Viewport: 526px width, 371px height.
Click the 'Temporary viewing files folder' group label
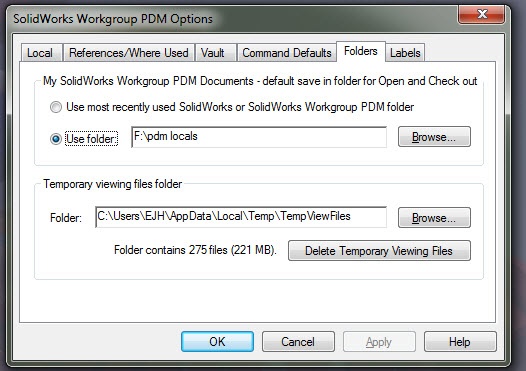[112, 184]
